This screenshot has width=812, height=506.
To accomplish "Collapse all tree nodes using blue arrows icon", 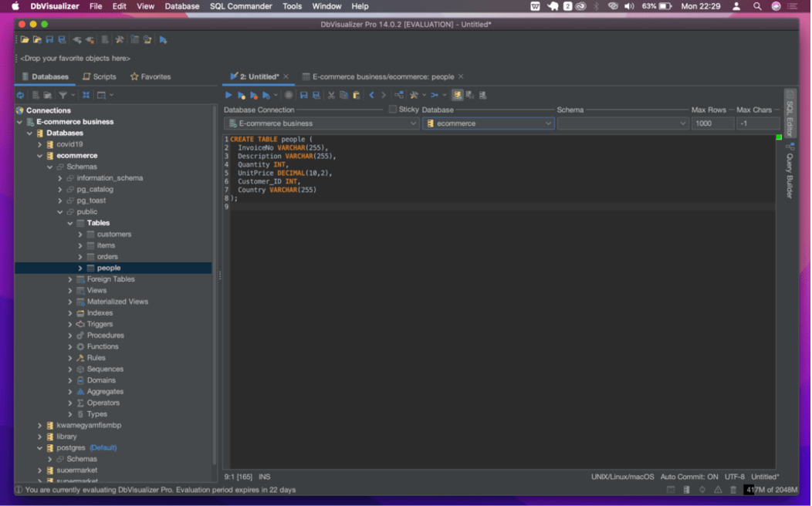I will click(86, 95).
